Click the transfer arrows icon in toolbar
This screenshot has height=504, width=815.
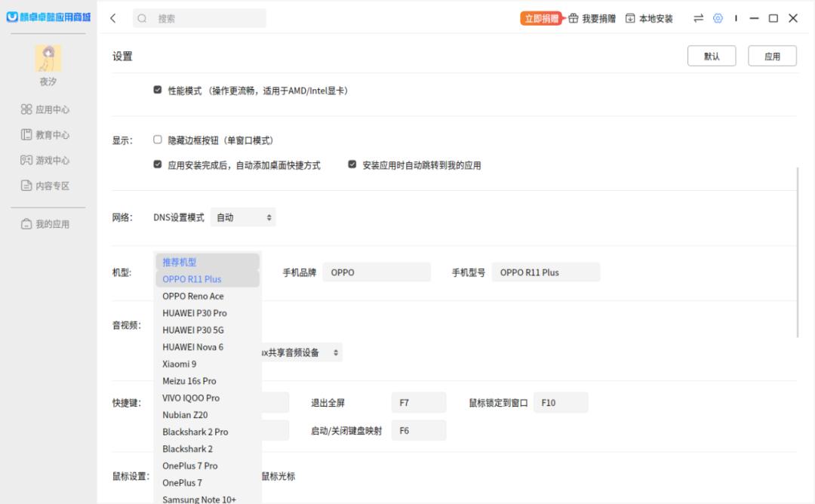[x=699, y=17]
